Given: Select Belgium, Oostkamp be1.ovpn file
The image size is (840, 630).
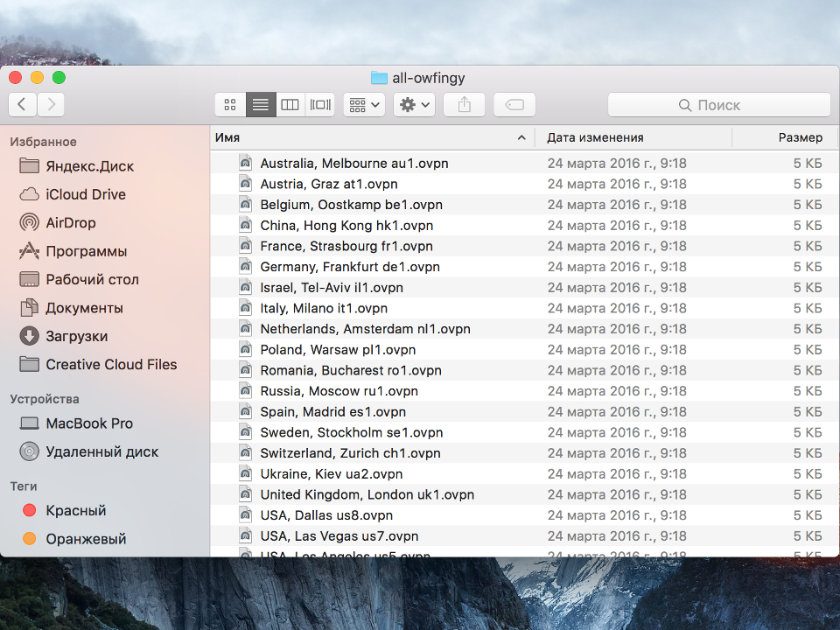Looking at the screenshot, I should click(x=524, y=205).
